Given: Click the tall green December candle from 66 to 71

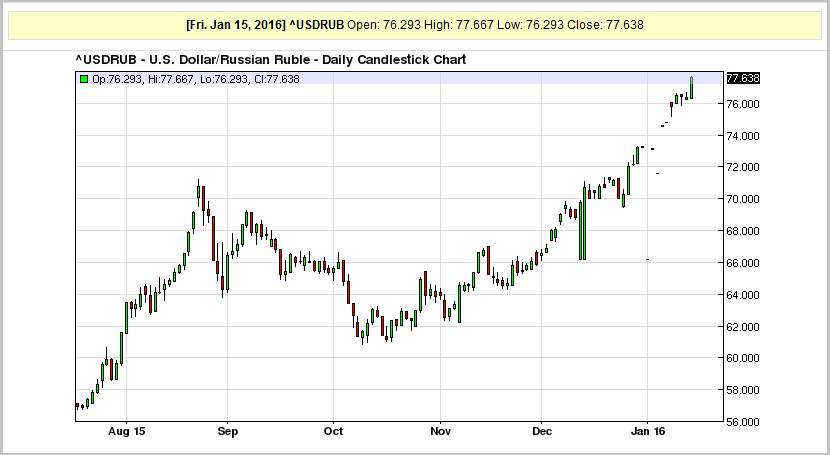Looking at the screenshot, I should (584, 222).
